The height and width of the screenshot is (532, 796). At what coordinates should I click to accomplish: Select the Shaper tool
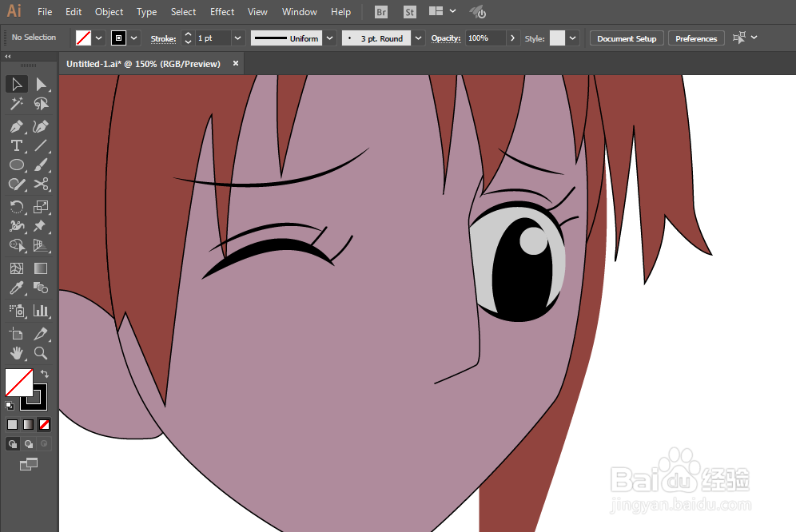point(16,185)
